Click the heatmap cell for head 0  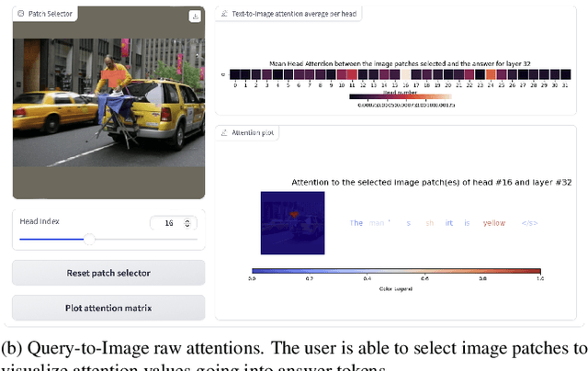tap(234, 74)
